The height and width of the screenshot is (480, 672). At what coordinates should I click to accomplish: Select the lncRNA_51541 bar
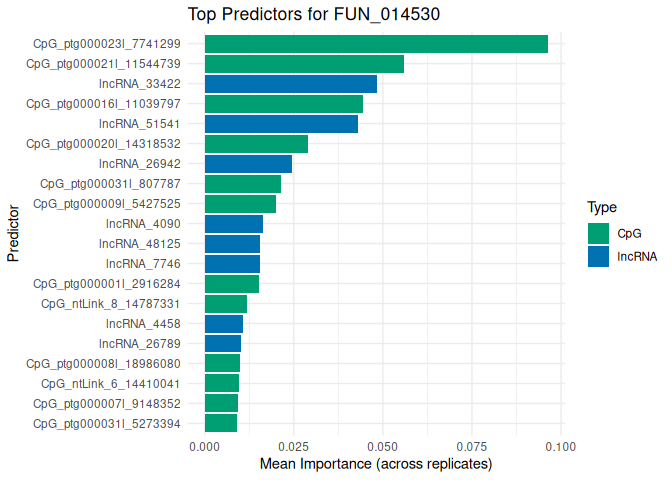pos(281,124)
